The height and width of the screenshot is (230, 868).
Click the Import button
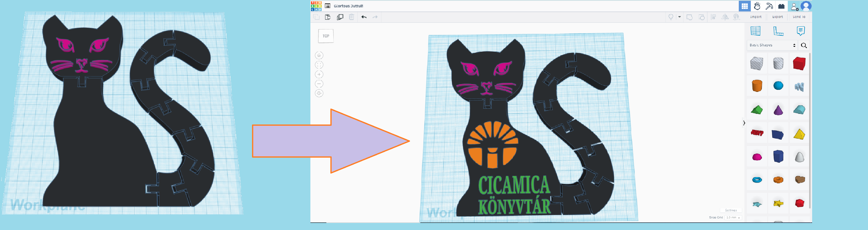[x=756, y=17]
